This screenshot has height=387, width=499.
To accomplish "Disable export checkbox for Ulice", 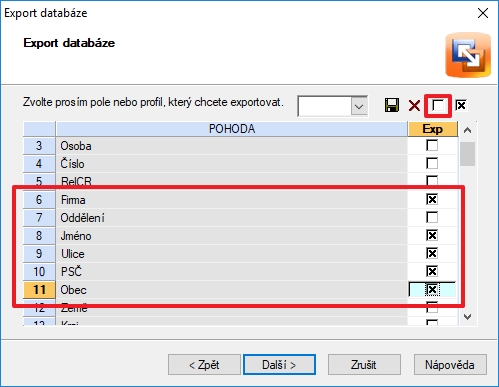I will (432, 253).
